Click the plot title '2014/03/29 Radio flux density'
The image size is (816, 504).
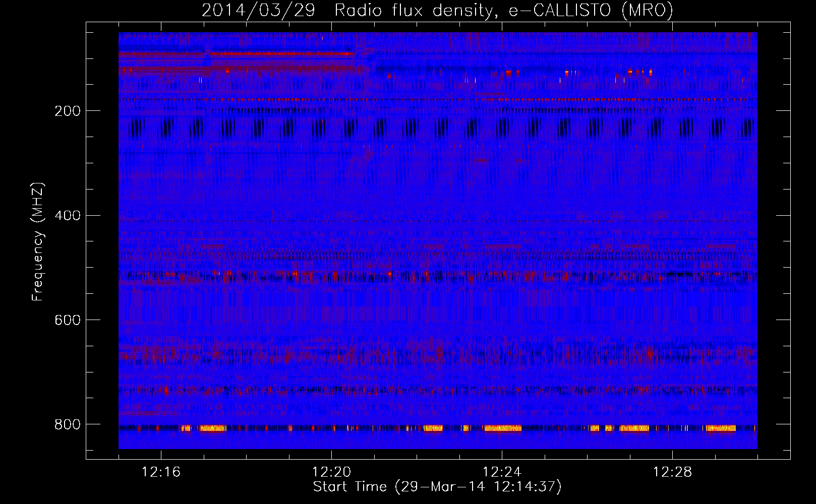pyautogui.click(x=437, y=10)
